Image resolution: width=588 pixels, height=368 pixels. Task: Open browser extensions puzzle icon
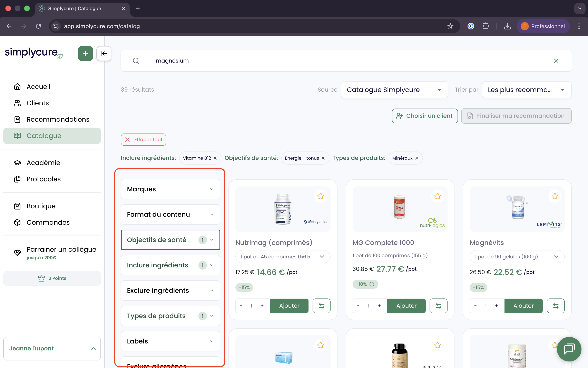pos(486,26)
